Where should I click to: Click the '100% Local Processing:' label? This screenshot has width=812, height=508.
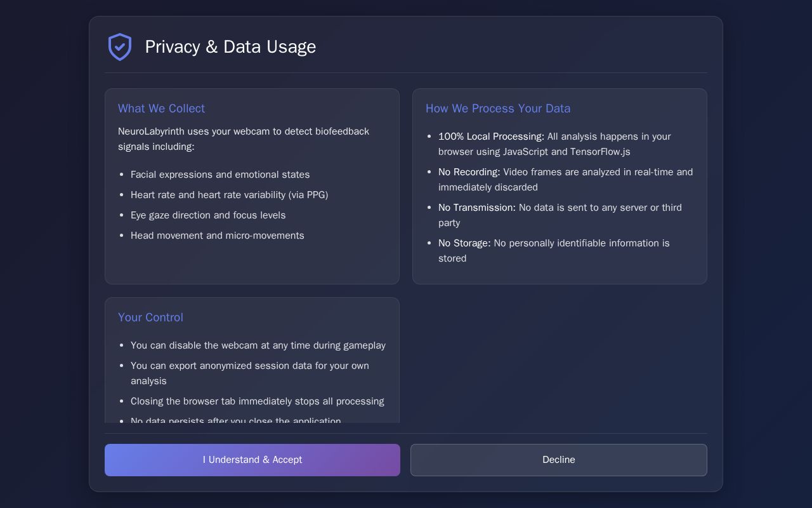491,137
